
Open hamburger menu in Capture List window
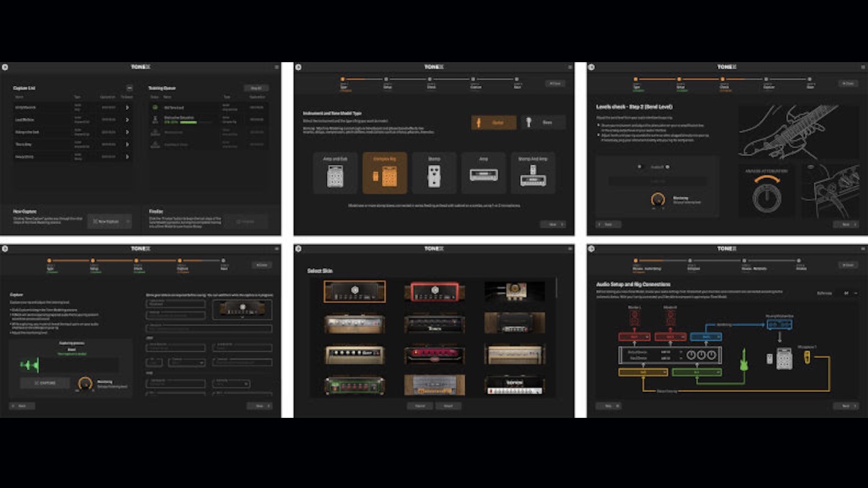[x=277, y=67]
